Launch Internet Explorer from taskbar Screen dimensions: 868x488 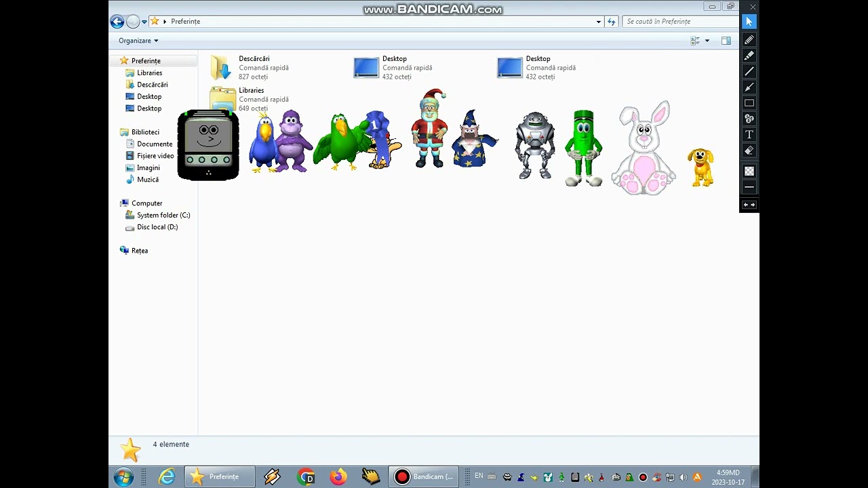167,477
